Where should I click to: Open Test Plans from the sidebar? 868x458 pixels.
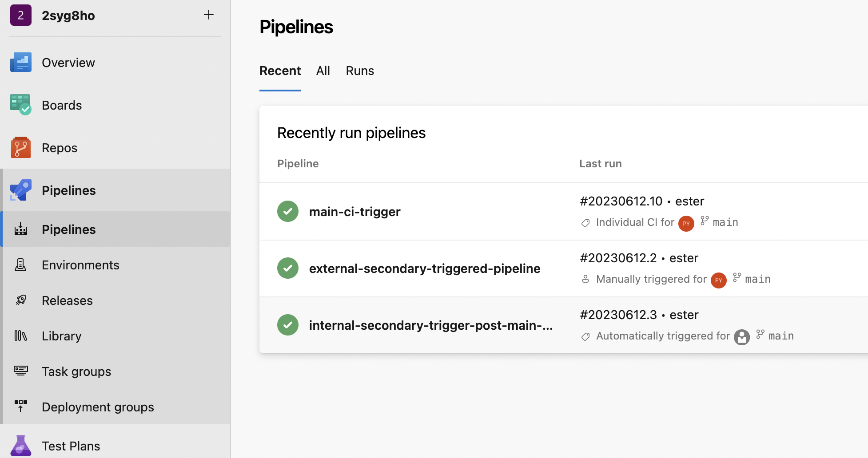tap(71, 446)
